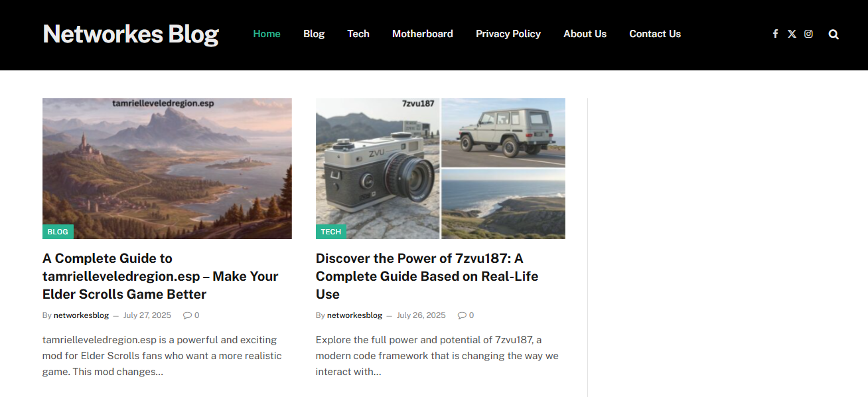This screenshot has width=868, height=397.
Task: Click the Networkes Blog site logo
Action: tap(131, 34)
